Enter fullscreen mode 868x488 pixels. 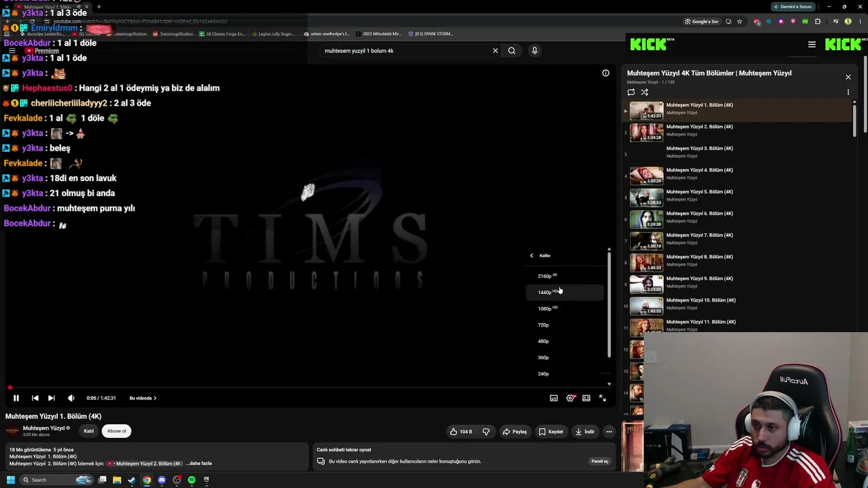602,398
